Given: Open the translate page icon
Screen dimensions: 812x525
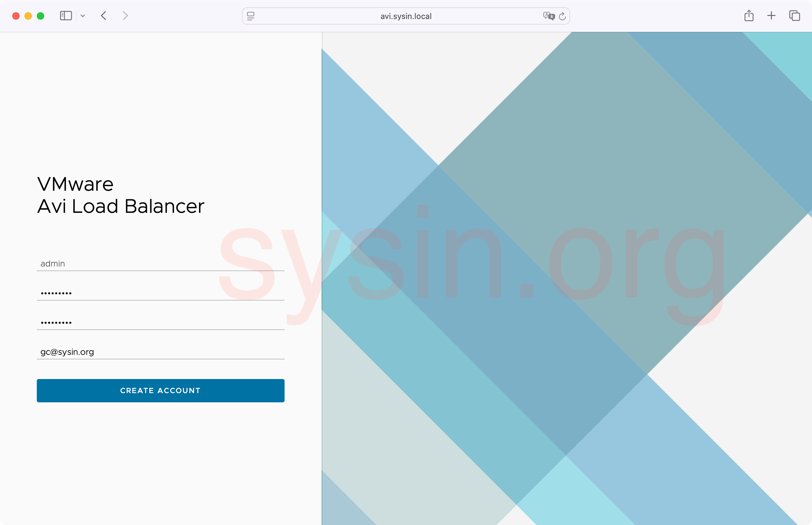Looking at the screenshot, I should (549, 16).
